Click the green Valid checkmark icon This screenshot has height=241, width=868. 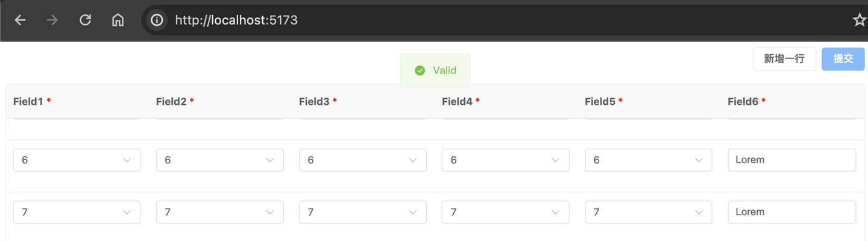pyautogui.click(x=420, y=70)
